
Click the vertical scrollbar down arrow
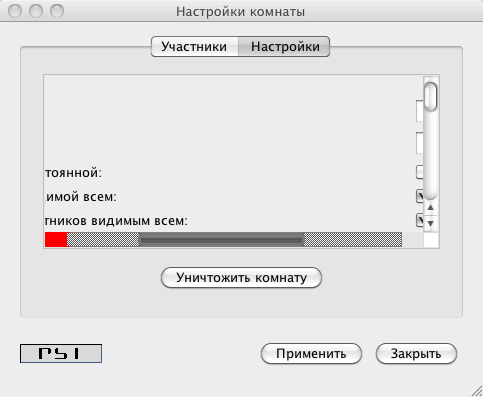coord(430,223)
